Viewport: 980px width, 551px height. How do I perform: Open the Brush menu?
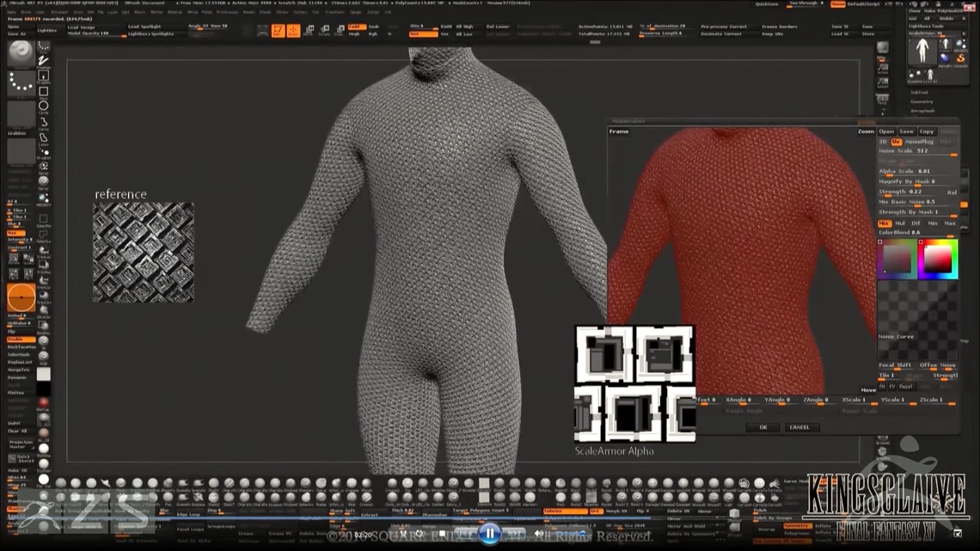coord(27,12)
